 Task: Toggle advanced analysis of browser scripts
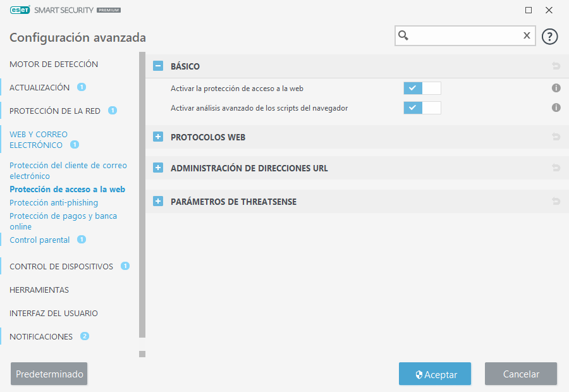point(422,107)
